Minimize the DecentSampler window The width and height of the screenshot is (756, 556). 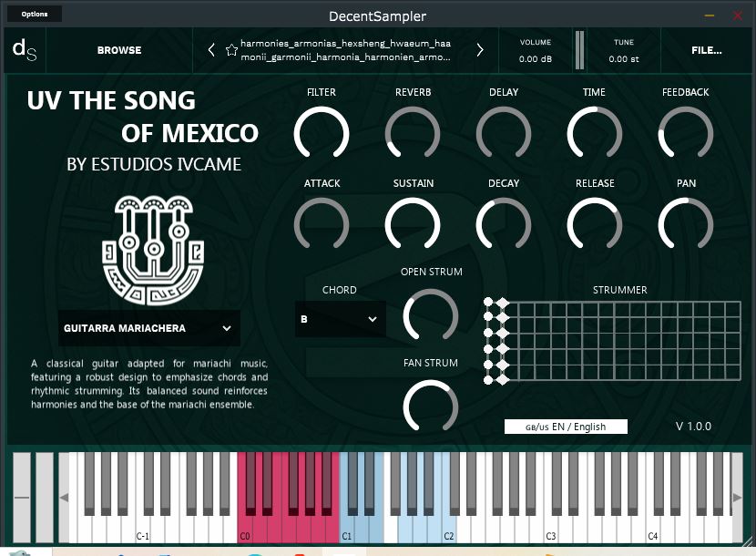click(710, 15)
